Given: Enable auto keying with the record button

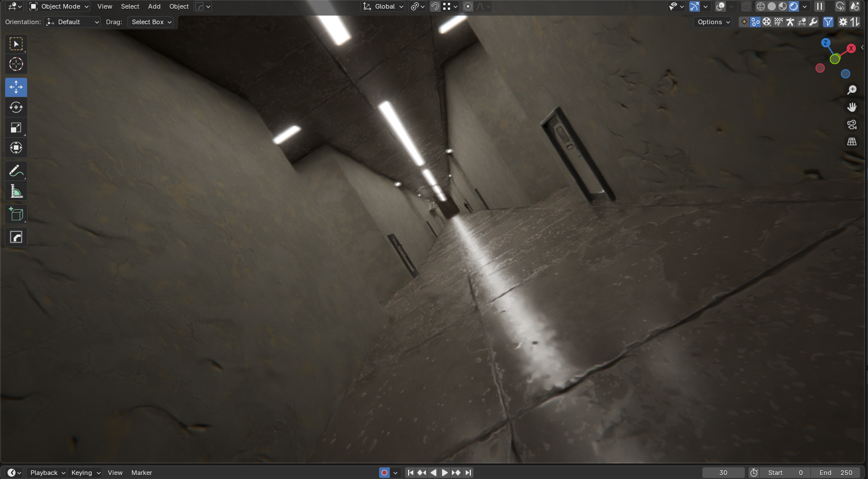Looking at the screenshot, I should coord(384,472).
